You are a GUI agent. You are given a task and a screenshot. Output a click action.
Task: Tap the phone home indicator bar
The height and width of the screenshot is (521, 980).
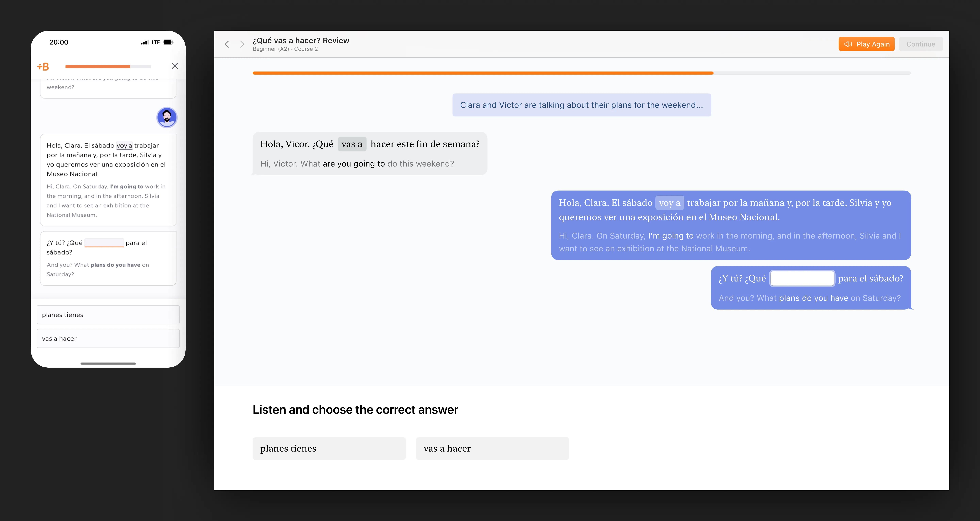108,363
